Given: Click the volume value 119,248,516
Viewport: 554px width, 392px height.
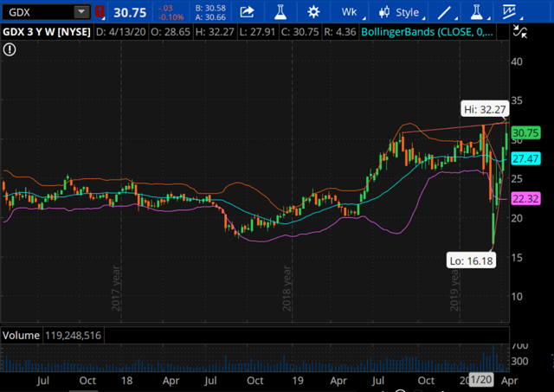Looking at the screenshot, I should tap(73, 335).
